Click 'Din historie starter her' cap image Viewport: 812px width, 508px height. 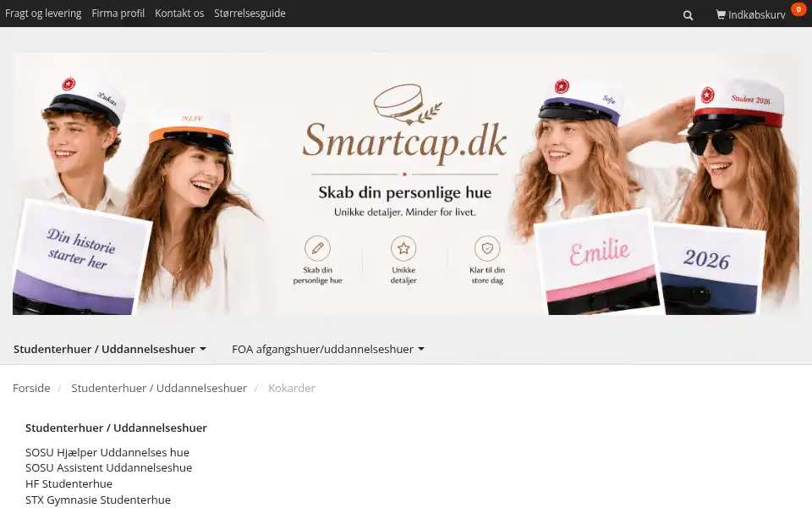(x=80, y=257)
